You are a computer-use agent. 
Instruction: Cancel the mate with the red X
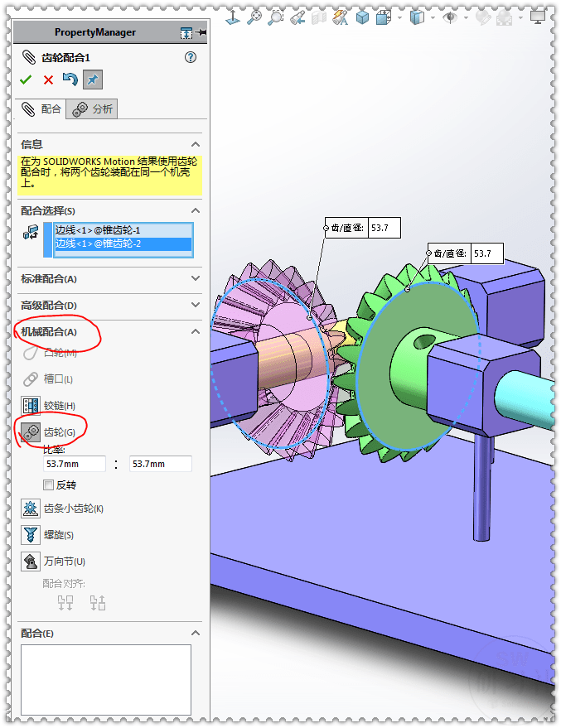[48, 80]
